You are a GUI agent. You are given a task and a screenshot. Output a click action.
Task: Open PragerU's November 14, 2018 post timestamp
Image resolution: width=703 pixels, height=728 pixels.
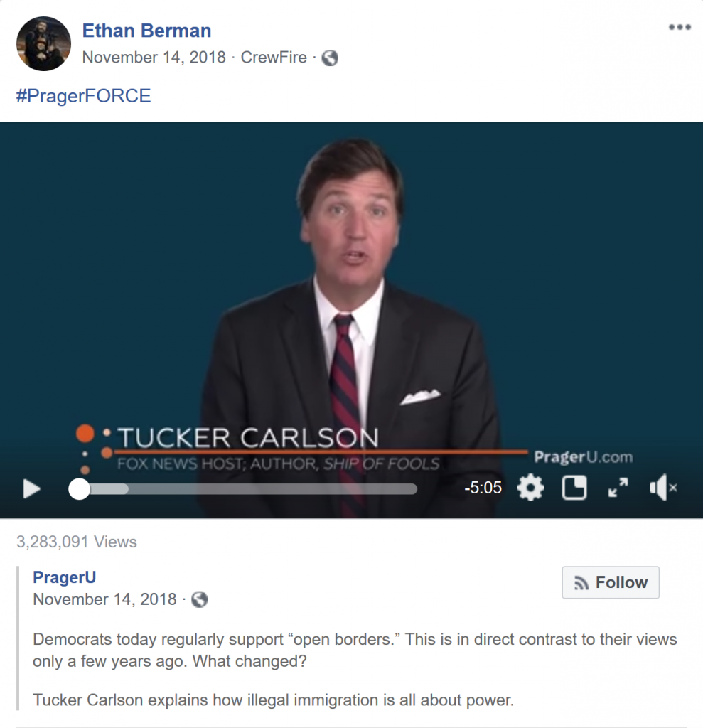[105, 599]
